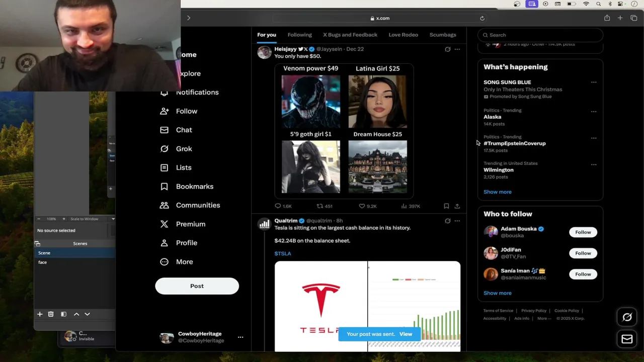Viewport: 644px width, 362px height.
Task: Move OBS scene up with arrow
Action: (x=76, y=314)
